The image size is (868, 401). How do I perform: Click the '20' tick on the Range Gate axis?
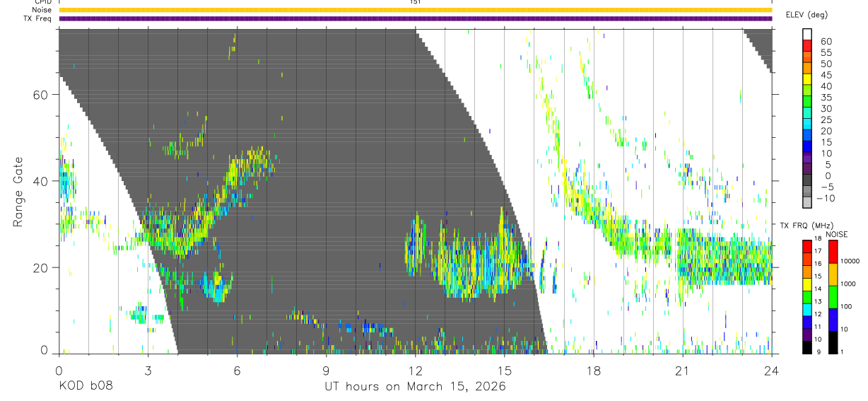pos(40,267)
